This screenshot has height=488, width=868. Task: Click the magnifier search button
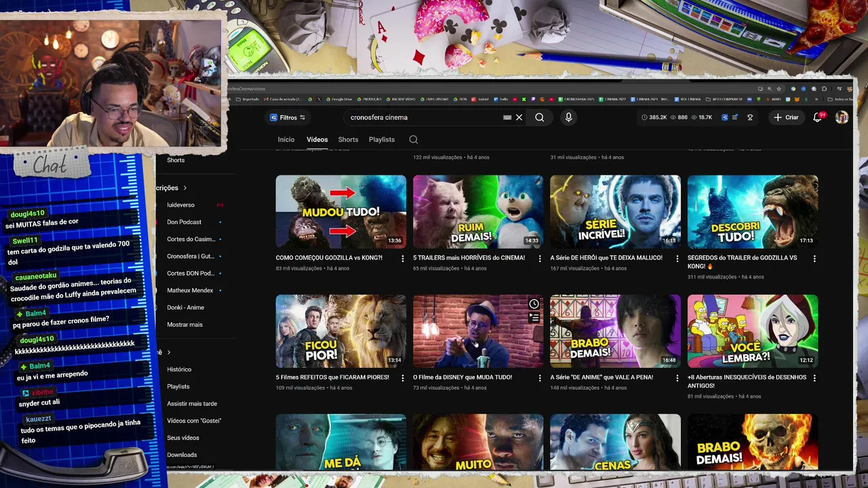tap(540, 117)
